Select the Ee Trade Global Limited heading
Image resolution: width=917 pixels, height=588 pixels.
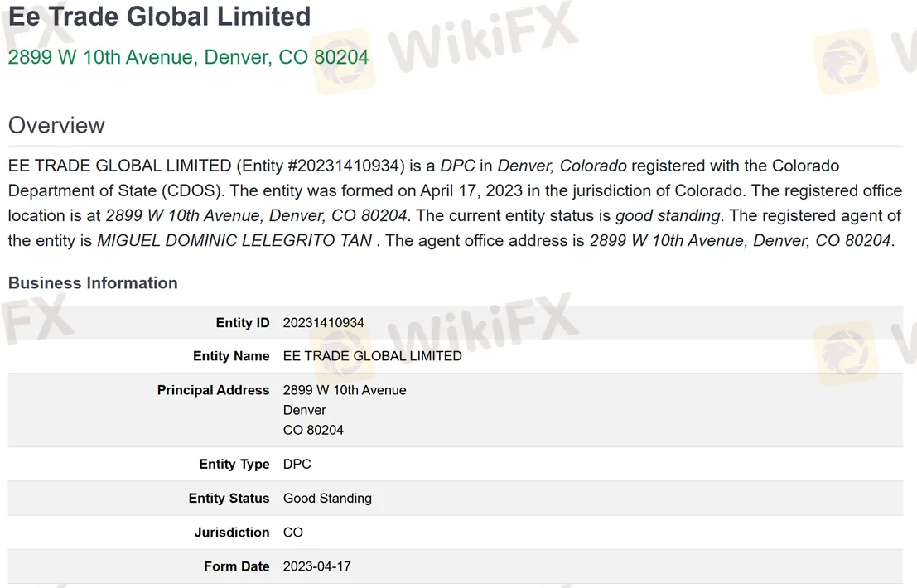tap(159, 17)
